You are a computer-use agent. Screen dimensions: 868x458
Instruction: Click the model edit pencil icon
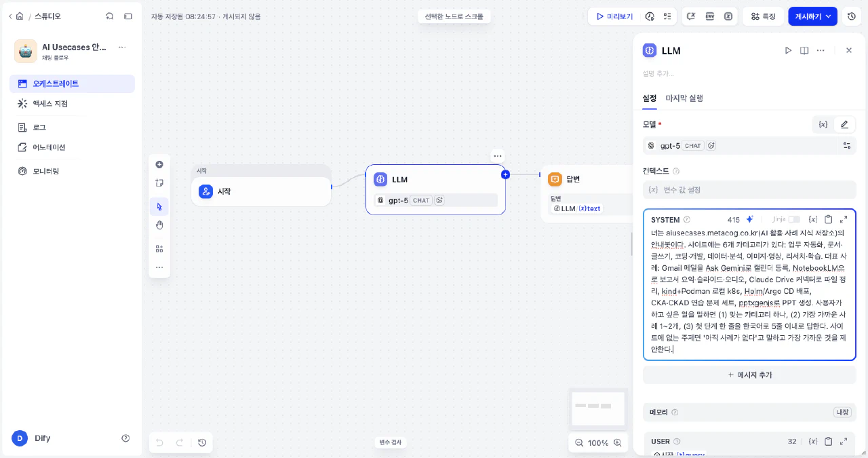(x=844, y=125)
